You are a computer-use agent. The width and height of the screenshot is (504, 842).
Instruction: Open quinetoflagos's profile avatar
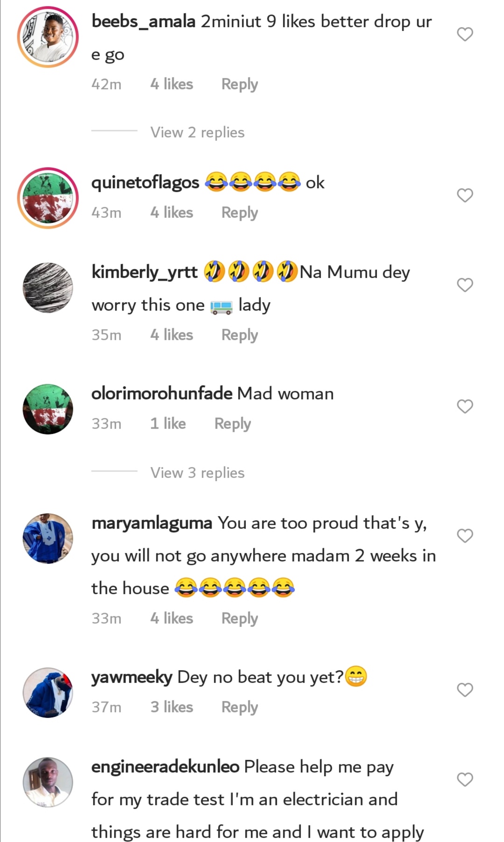click(x=48, y=198)
